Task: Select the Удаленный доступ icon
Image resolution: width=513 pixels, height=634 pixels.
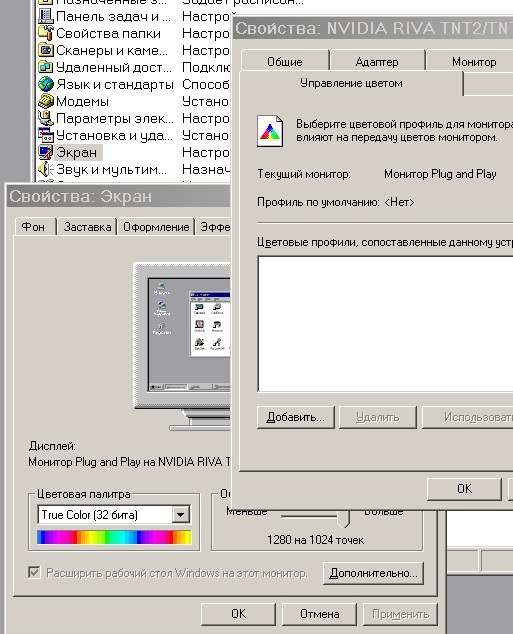Action: click(45, 67)
